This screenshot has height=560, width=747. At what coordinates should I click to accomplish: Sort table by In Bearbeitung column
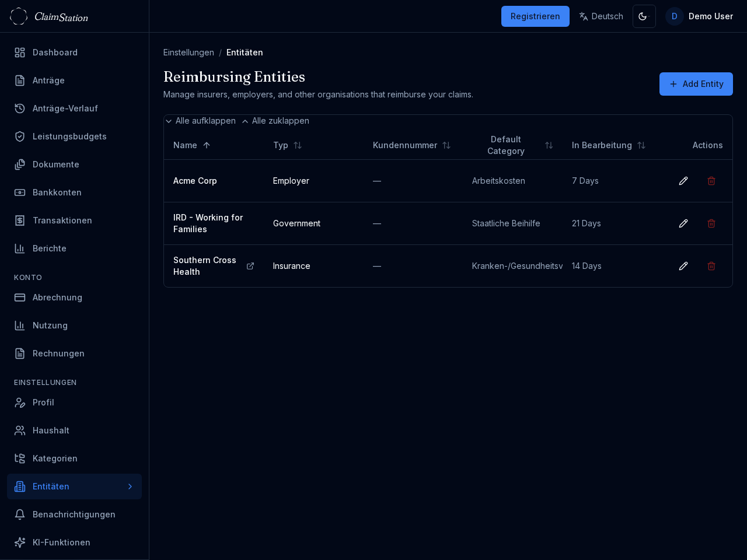(x=609, y=145)
